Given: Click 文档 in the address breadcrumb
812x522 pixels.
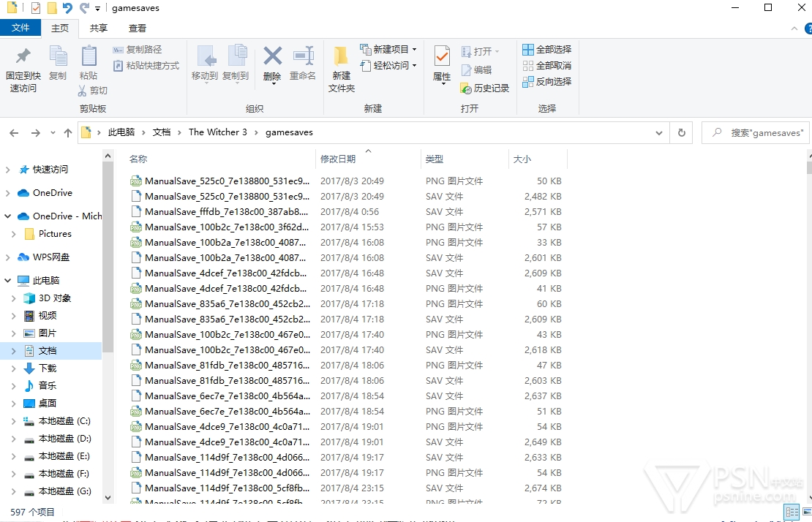Looking at the screenshot, I should (162, 132).
